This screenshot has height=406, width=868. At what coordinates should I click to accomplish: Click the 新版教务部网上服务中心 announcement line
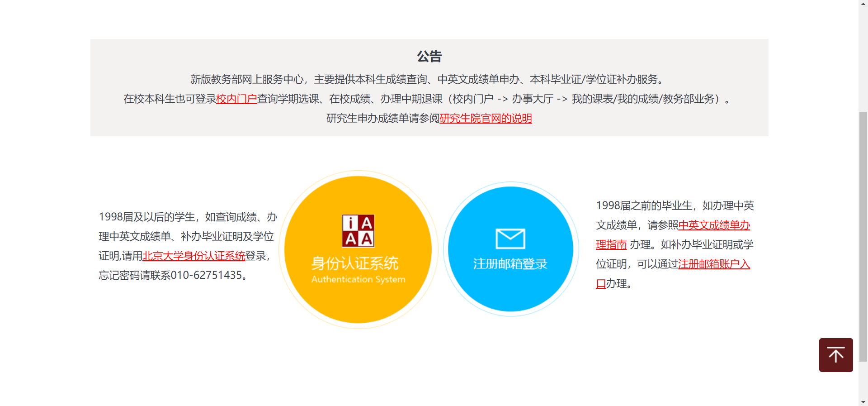pyautogui.click(x=429, y=79)
